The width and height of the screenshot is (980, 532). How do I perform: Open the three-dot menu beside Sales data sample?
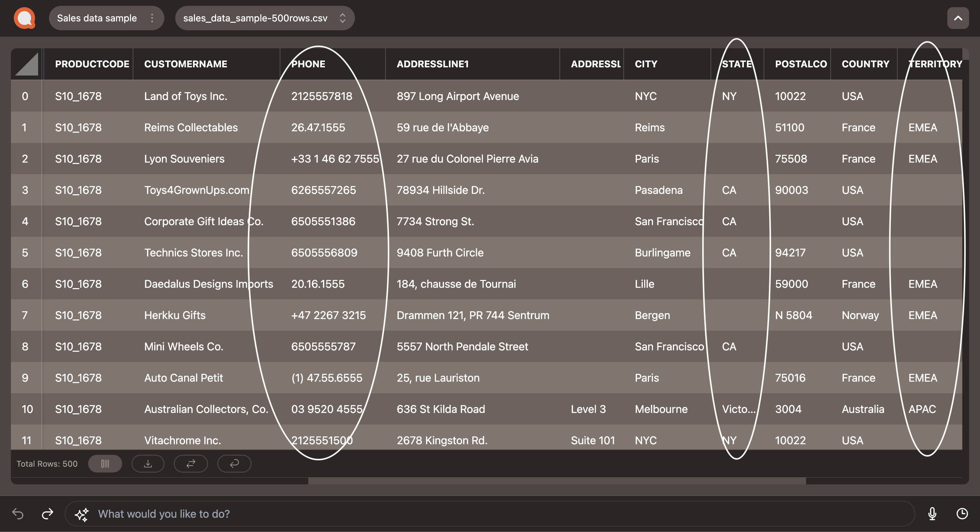[x=152, y=18]
